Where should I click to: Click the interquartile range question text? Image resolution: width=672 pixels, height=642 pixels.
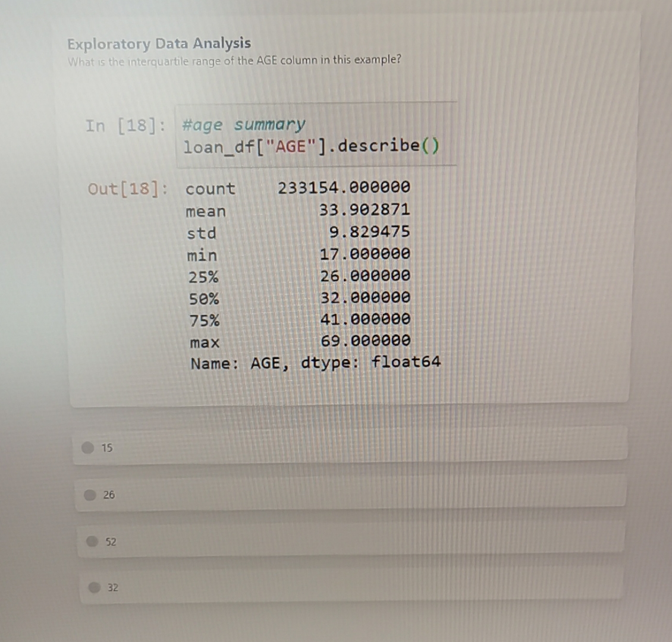[235, 59]
